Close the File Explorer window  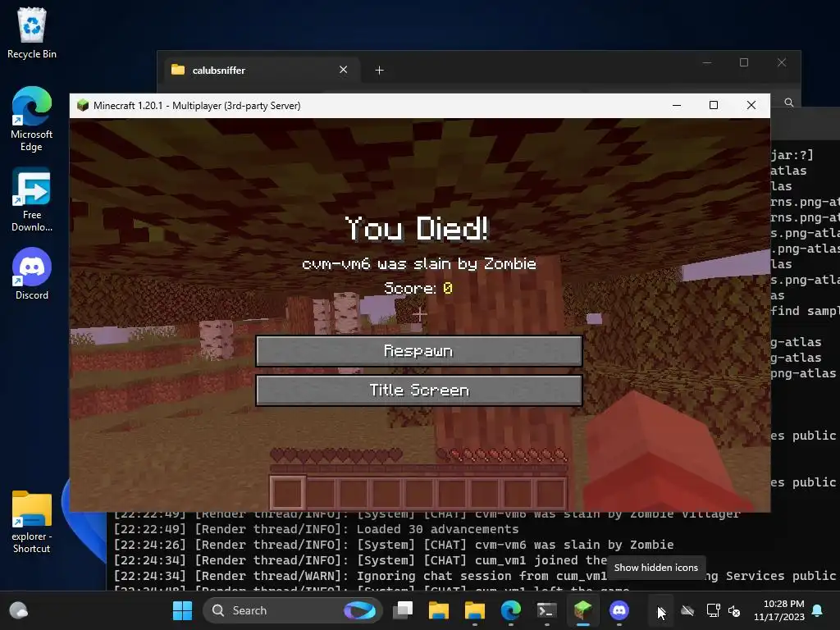782,62
